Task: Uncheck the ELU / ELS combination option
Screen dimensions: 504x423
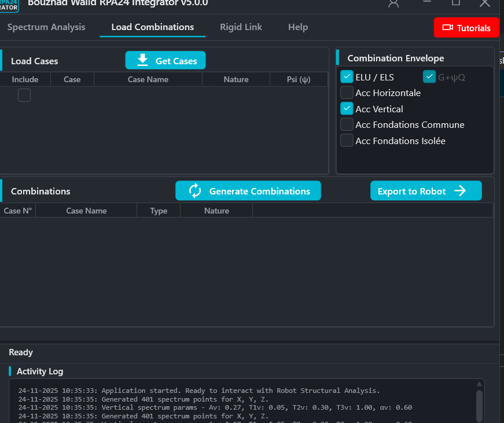Action: click(346, 76)
